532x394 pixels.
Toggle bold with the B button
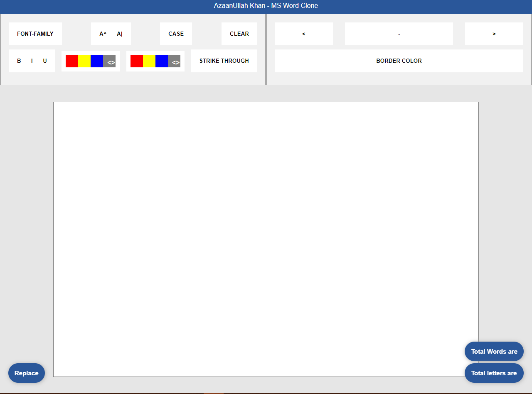(19, 61)
